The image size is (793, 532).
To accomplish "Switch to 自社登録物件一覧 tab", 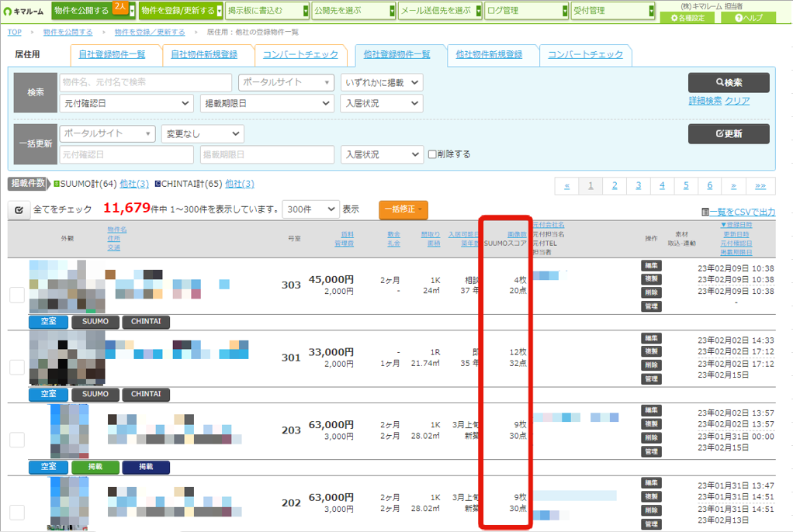I will (112, 54).
